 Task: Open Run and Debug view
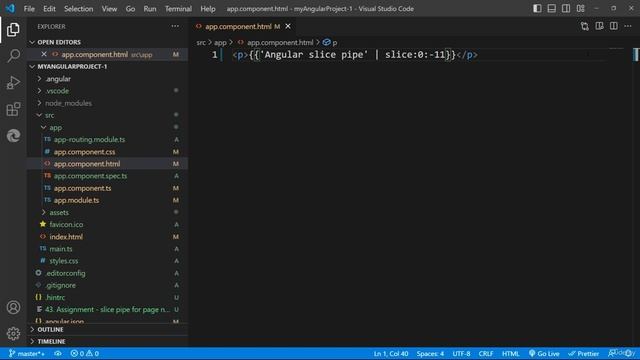pyautogui.click(x=13, y=82)
